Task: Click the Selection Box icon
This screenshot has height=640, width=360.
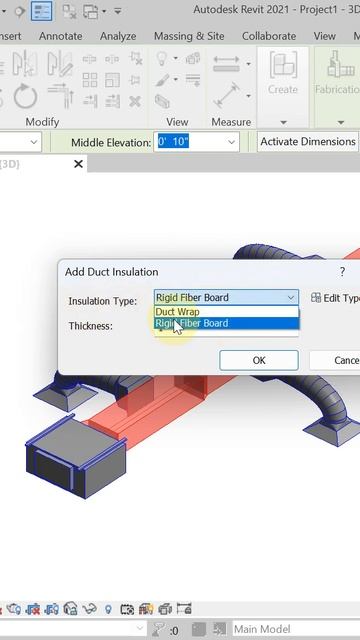Action: pos(162,101)
